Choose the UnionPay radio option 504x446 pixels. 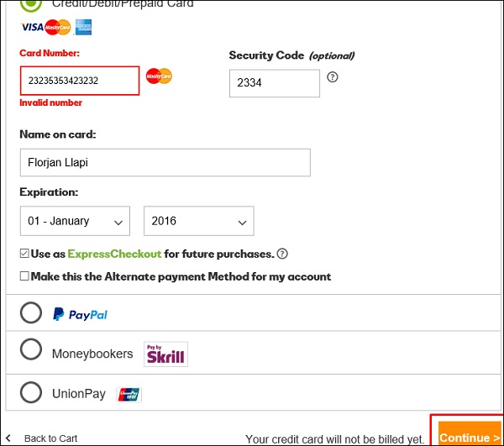pos(30,392)
